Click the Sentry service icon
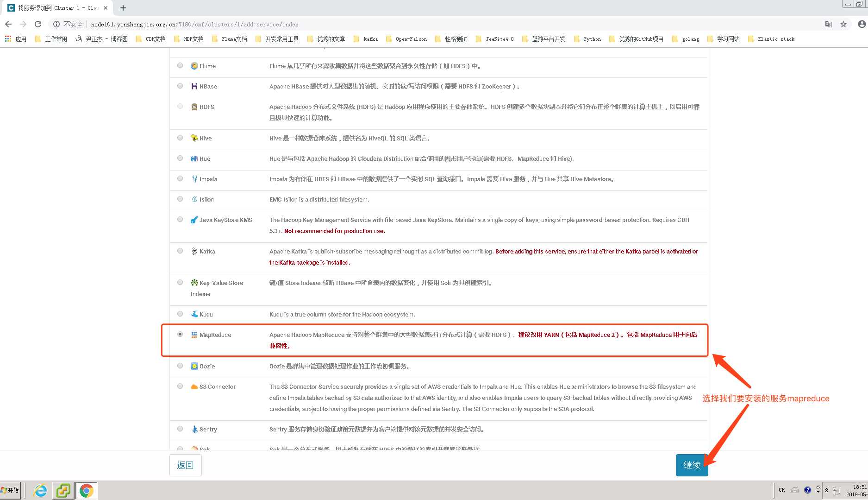The width and height of the screenshot is (868, 500). coord(194,429)
